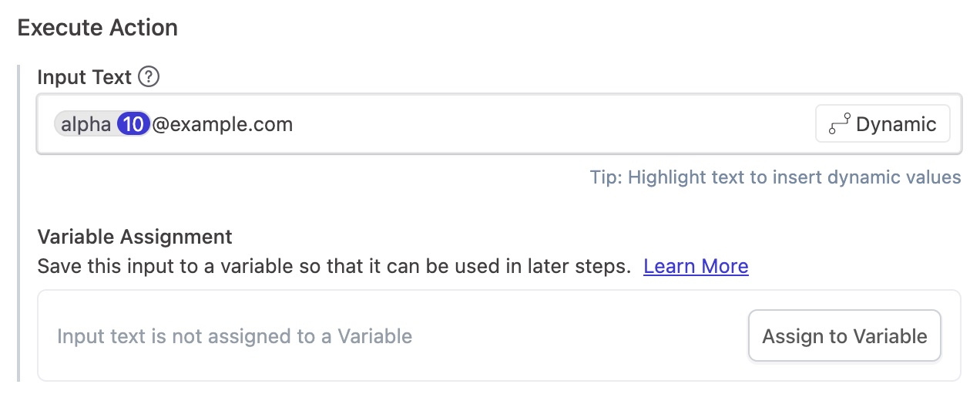Click the tip about highlighting text
Image resolution: width=980 pixels, height=401 pixels.
point(775,177)
